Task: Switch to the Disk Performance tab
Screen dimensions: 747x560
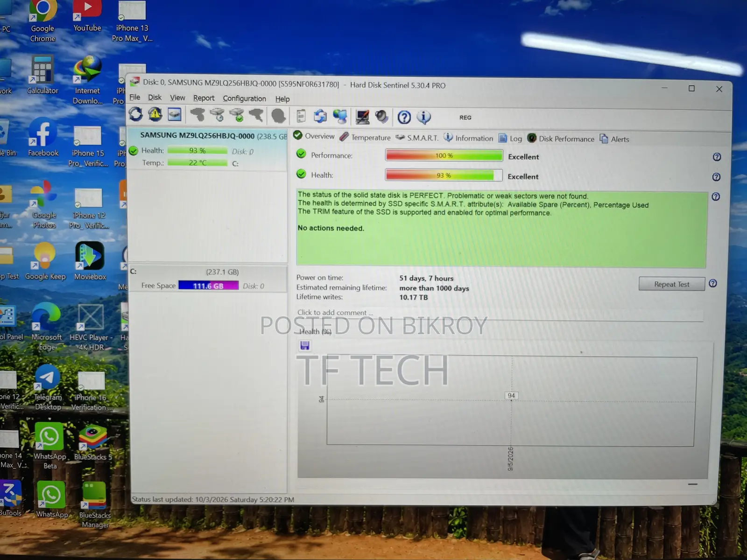Action: [561, 139]
